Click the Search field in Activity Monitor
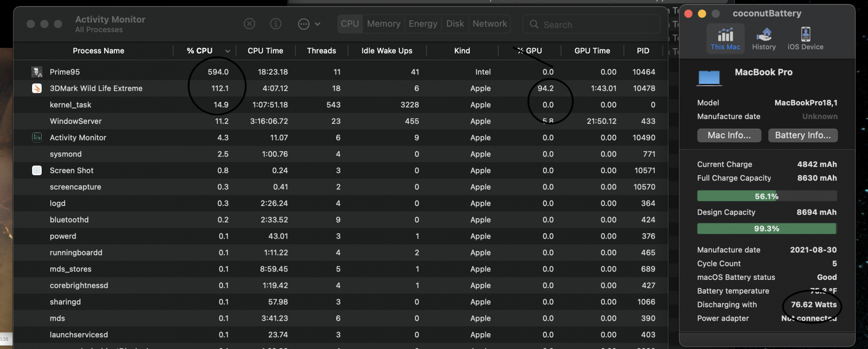The image size is (868, 349). pos(591,24)
